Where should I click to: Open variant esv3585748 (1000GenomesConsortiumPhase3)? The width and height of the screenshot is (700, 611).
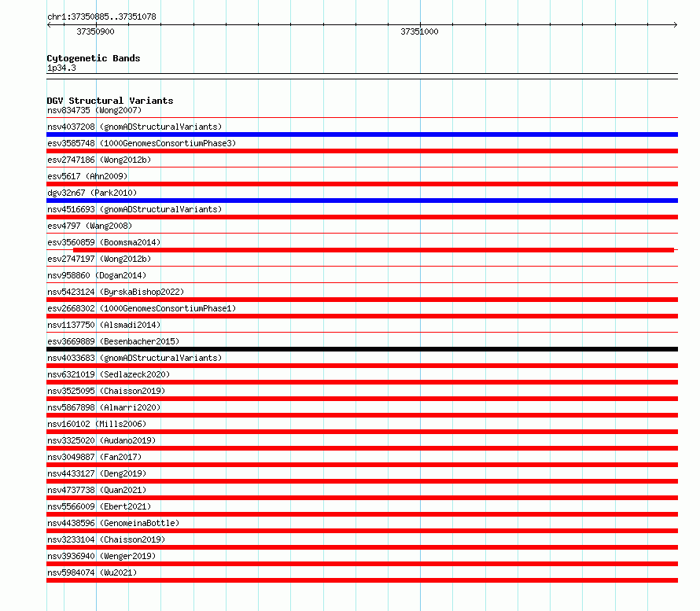coord(142,143)
